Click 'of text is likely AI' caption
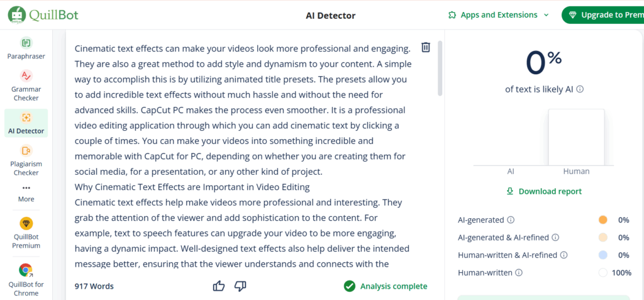 pos(539,89)
